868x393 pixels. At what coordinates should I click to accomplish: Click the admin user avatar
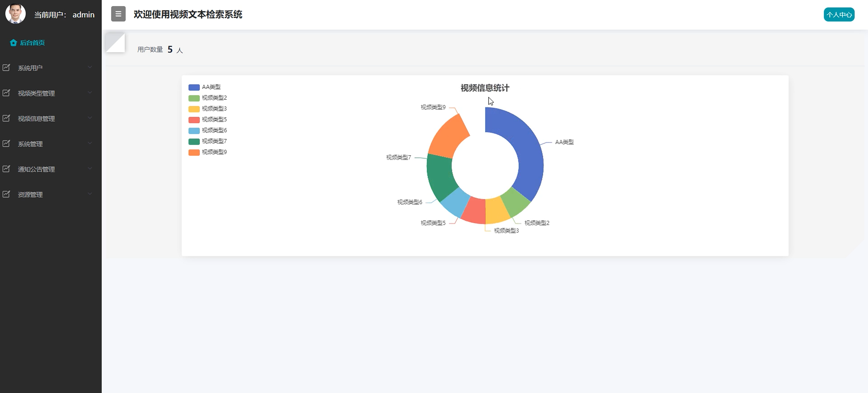pyautogui.click(x=15, y=14)
